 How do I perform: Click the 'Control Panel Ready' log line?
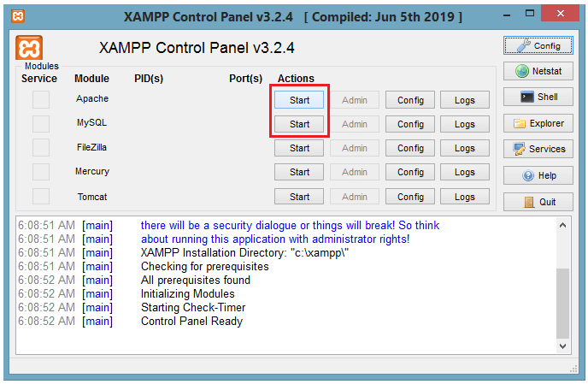point(191,322)
